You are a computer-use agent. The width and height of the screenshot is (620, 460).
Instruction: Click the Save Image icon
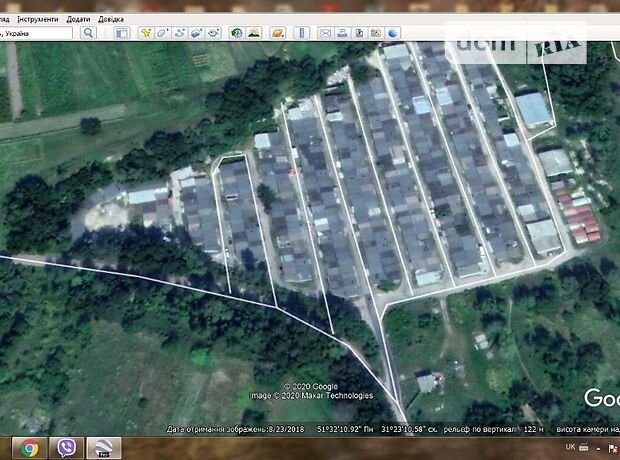click(359, 33)
